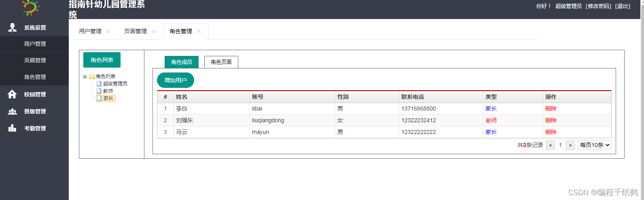Click the file icon beside 家长
Screen dimensions: 644x200
point(99,98)
